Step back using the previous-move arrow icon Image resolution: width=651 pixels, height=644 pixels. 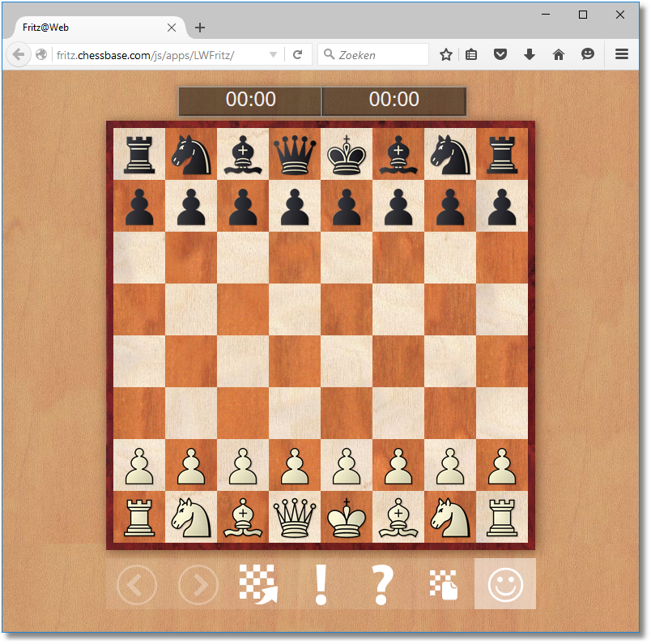pyautogui.click(x=136, y=583)
